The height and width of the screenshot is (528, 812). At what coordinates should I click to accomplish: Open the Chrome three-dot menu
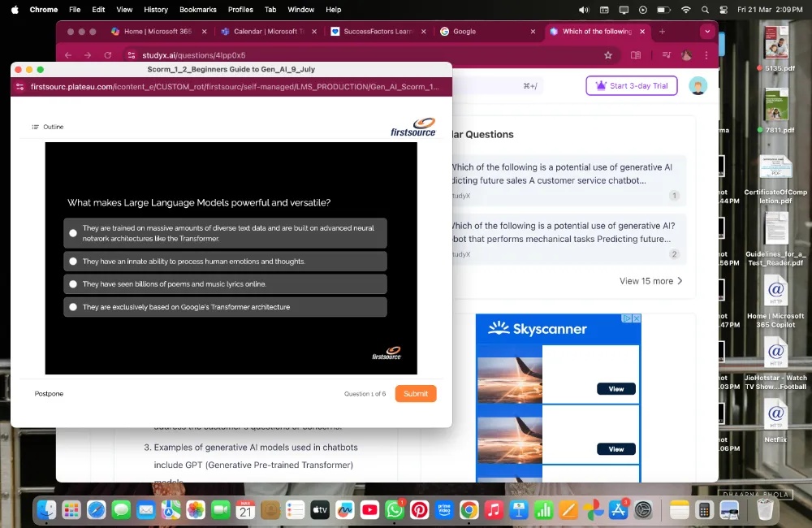(x=706, y=55)
